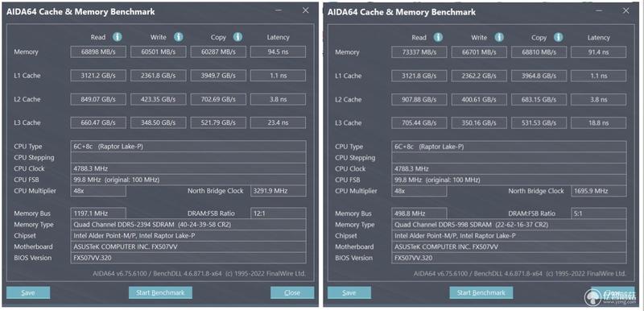Select L2 Cache read 907.88 GB/s

coord(419,99)
